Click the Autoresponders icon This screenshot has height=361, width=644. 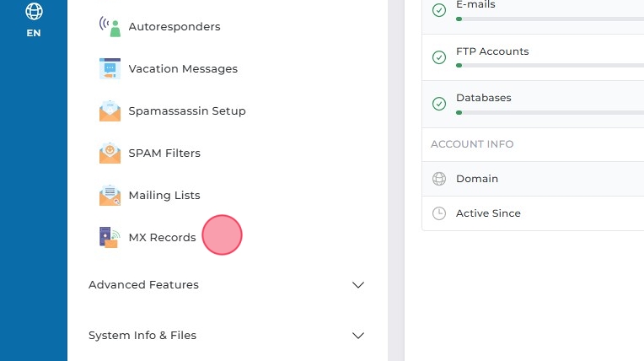click(x=110, y=27)
